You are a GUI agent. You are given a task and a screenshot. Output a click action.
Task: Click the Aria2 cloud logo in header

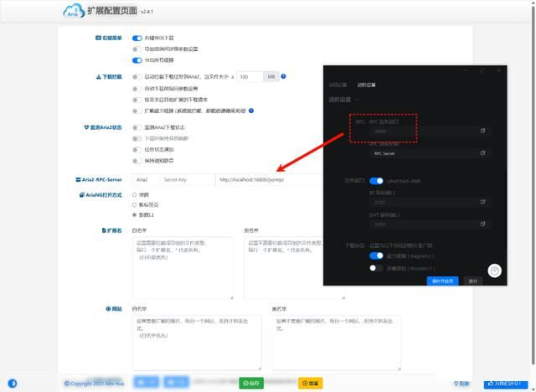pyautogui.click(x=74, y=11)
